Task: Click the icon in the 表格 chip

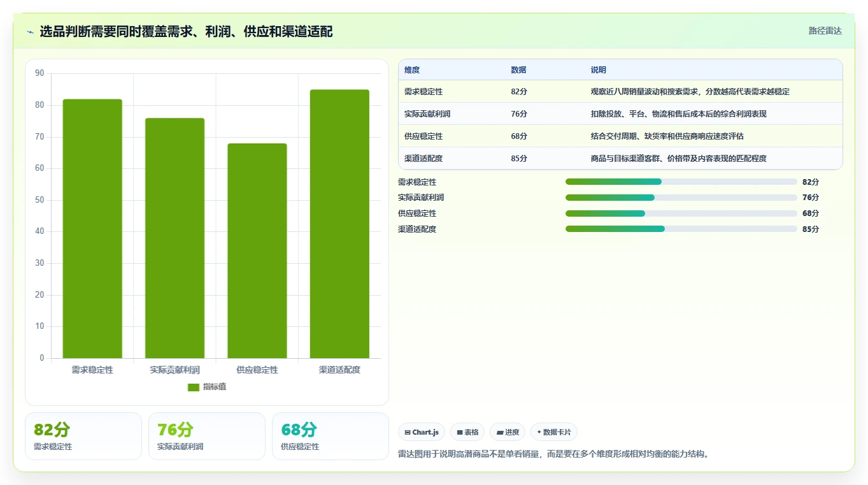Action: coord(459,432)
